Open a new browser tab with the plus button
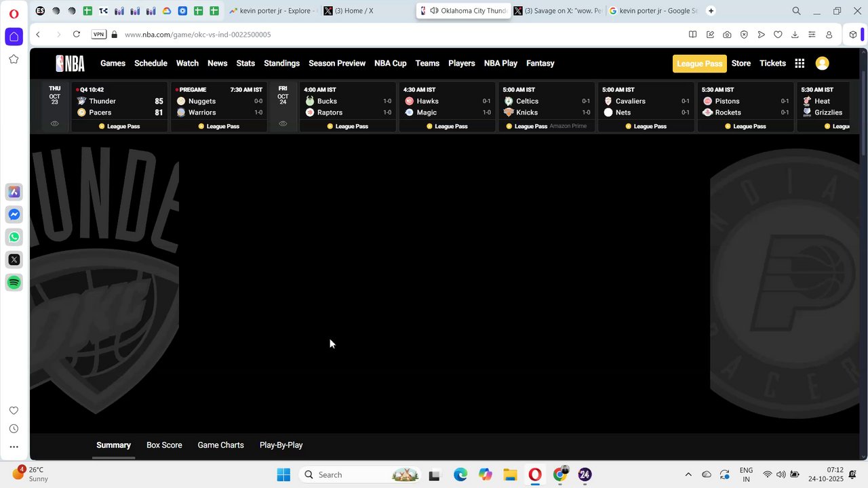The height and width of the screenshot is (488, 868). (x=711, y=11)
